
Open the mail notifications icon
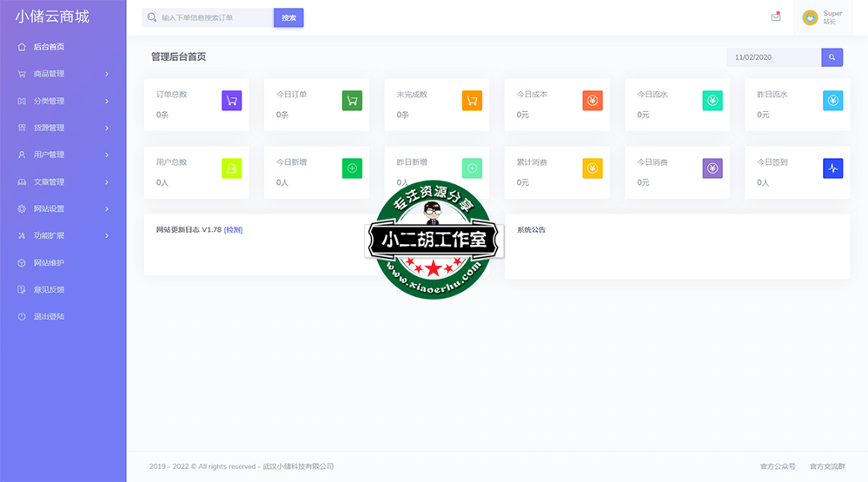775,17
